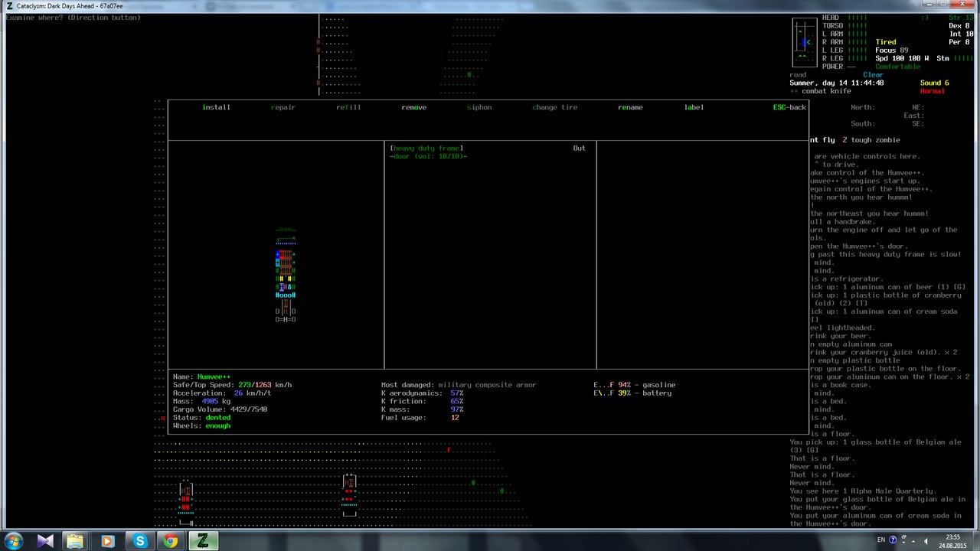
Task: Select the install vehicle menu option
Action: point(216,107)
